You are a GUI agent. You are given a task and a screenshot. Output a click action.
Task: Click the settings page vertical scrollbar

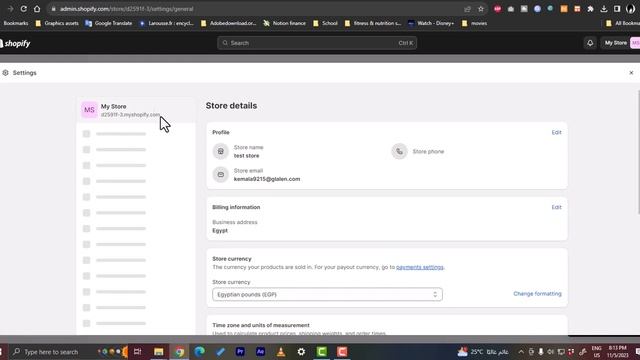point(638,152)
